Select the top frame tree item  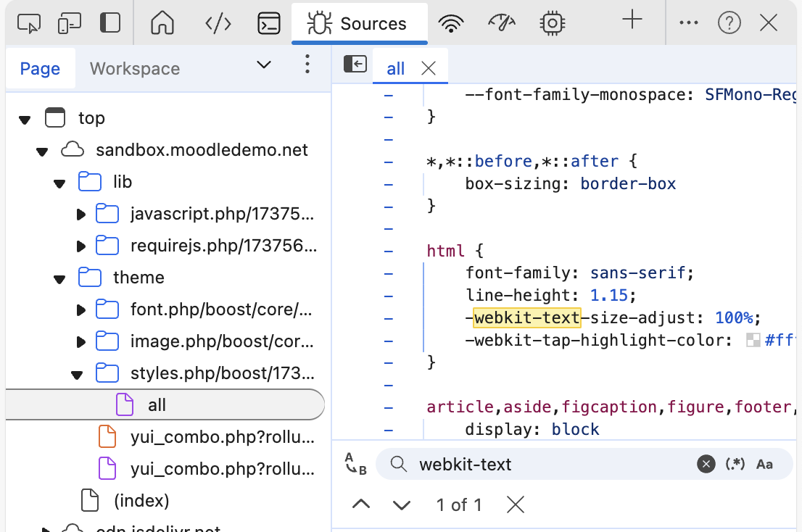click(x=91, y=118)
